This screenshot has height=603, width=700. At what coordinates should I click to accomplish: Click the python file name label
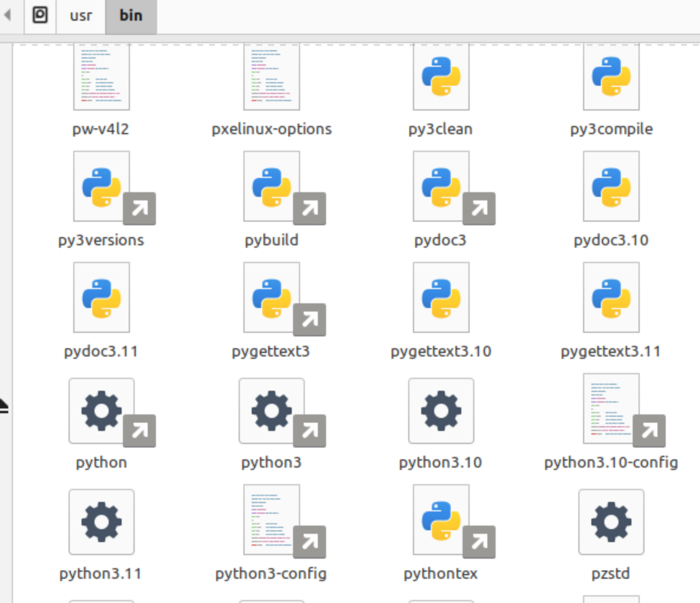point(102,463)
